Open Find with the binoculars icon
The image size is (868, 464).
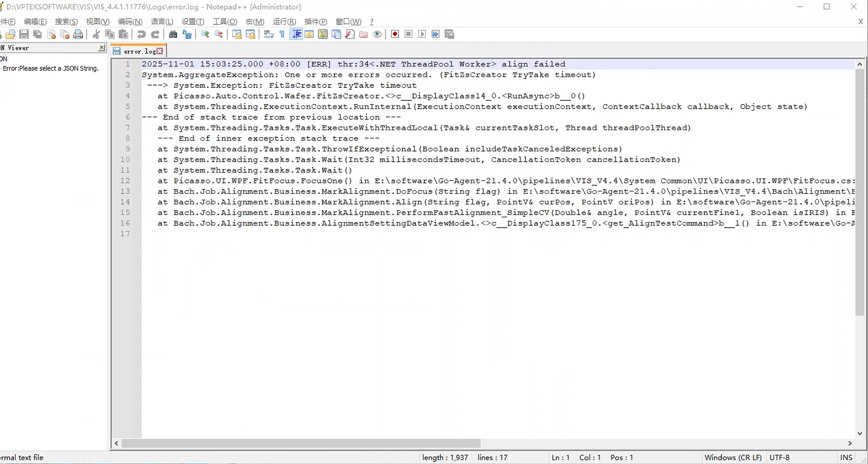click(173, 34)
